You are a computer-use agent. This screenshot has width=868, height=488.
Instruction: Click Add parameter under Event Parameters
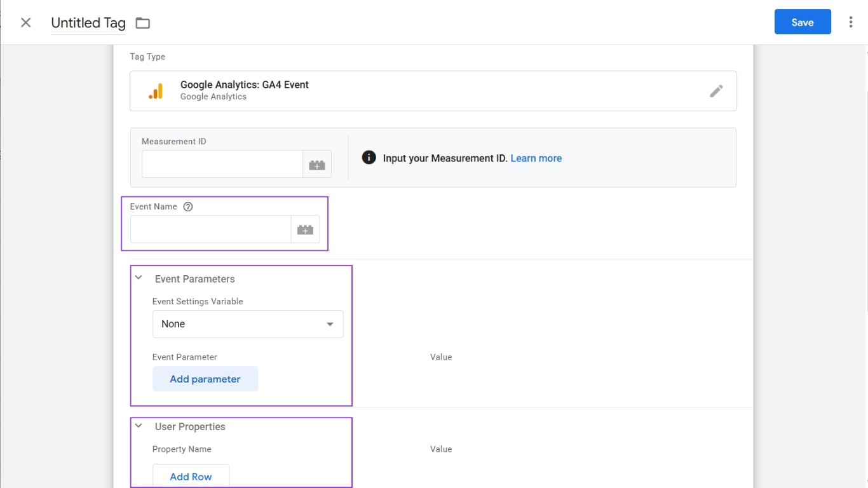click(x=205, y=379)
